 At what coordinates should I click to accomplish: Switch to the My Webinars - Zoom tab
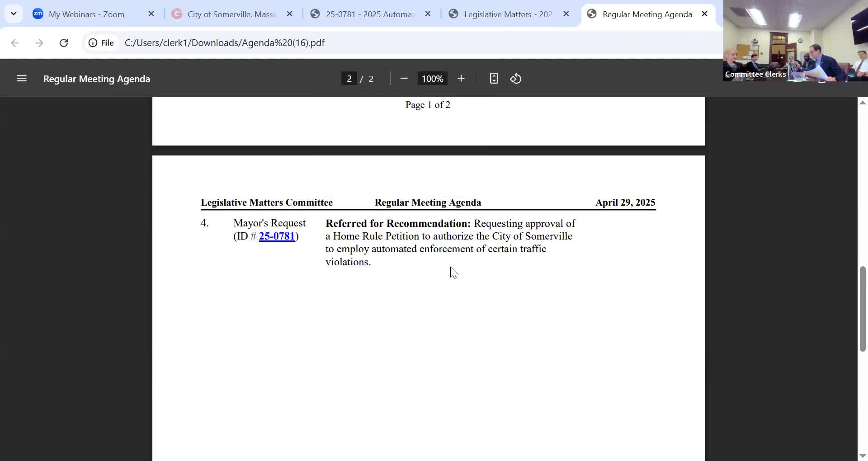(93, 14)
